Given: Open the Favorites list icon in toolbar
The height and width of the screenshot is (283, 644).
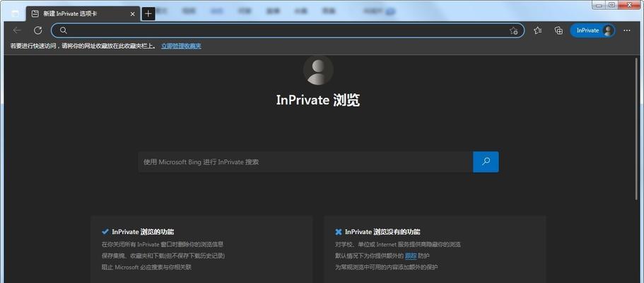Looking at the screenshot, I should click(x=538, y=30).
